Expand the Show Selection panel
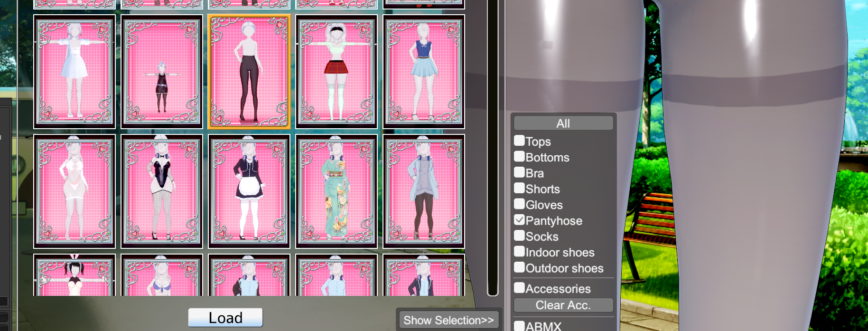The height and width of the screenshot is (331, 868). (448, 321)
